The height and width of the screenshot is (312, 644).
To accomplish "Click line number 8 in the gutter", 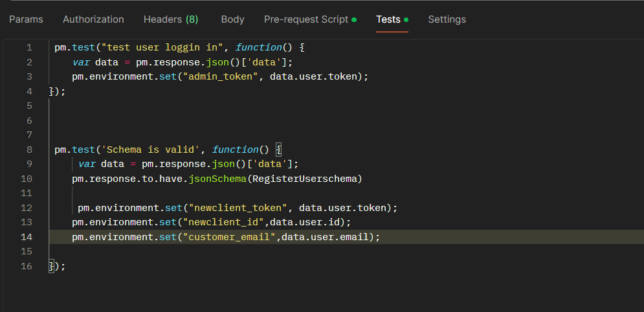I will point(28,150).
